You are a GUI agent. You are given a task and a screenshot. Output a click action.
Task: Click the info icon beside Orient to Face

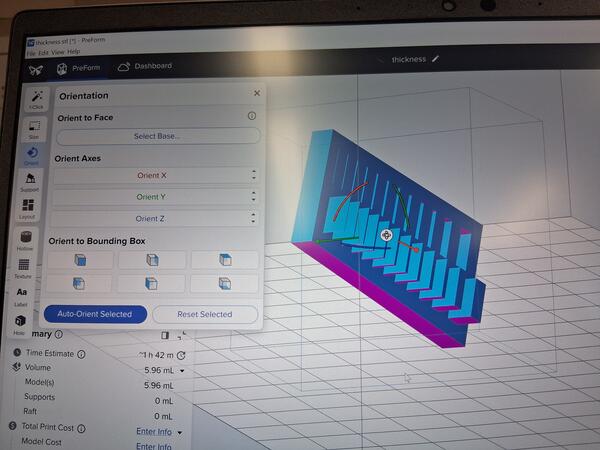252,116
